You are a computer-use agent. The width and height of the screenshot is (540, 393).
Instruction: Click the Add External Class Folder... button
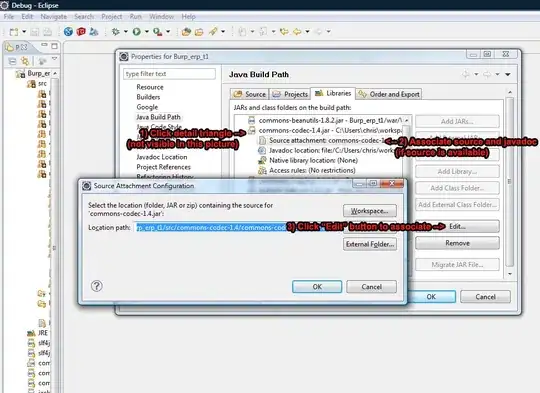click(x=457, y=205)
